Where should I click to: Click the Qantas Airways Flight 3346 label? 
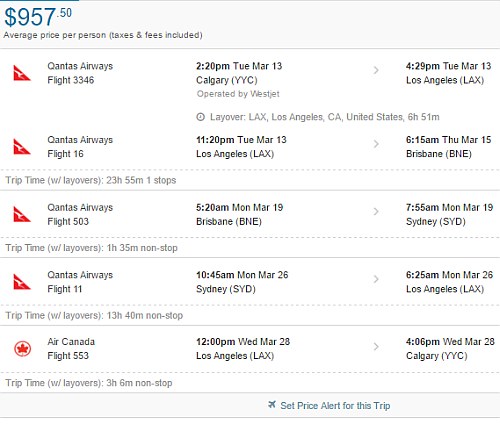pos(80,73)
